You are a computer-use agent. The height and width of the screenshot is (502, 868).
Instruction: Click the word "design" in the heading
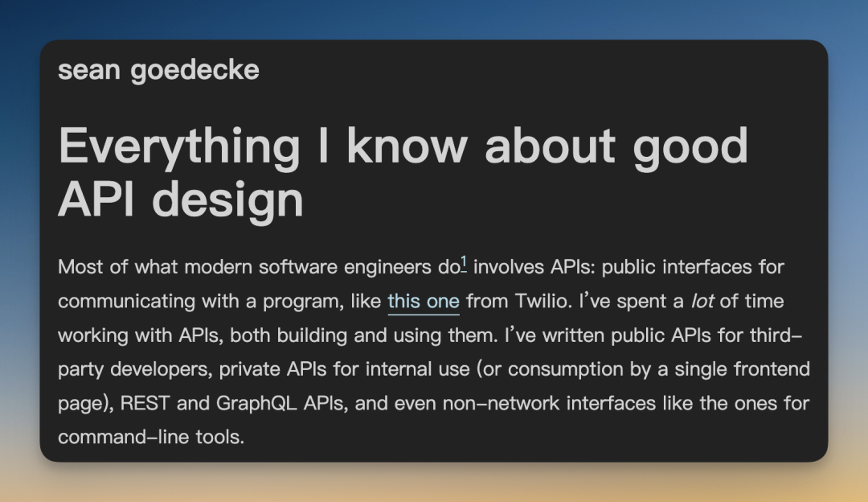pos(228,200)
